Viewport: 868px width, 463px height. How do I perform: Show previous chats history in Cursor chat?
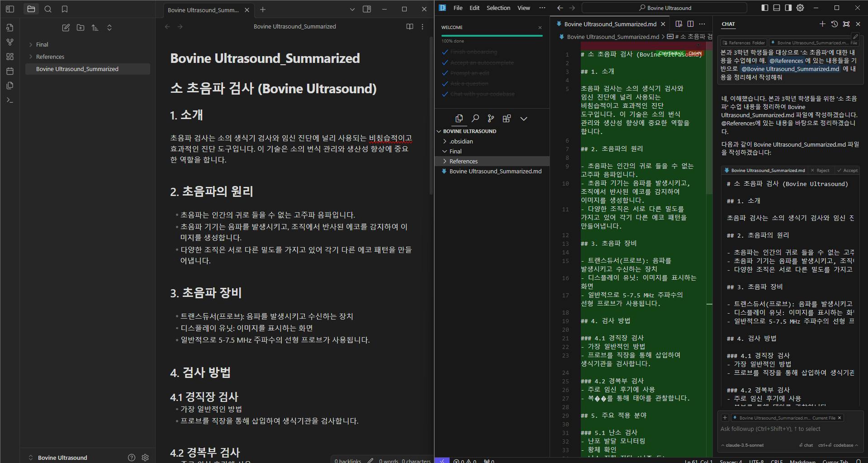pyautogui.click(x=835, y=24)
